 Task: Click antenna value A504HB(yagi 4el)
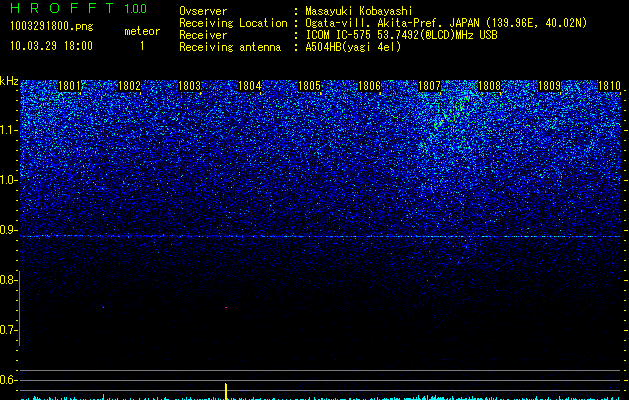point(353,47)
